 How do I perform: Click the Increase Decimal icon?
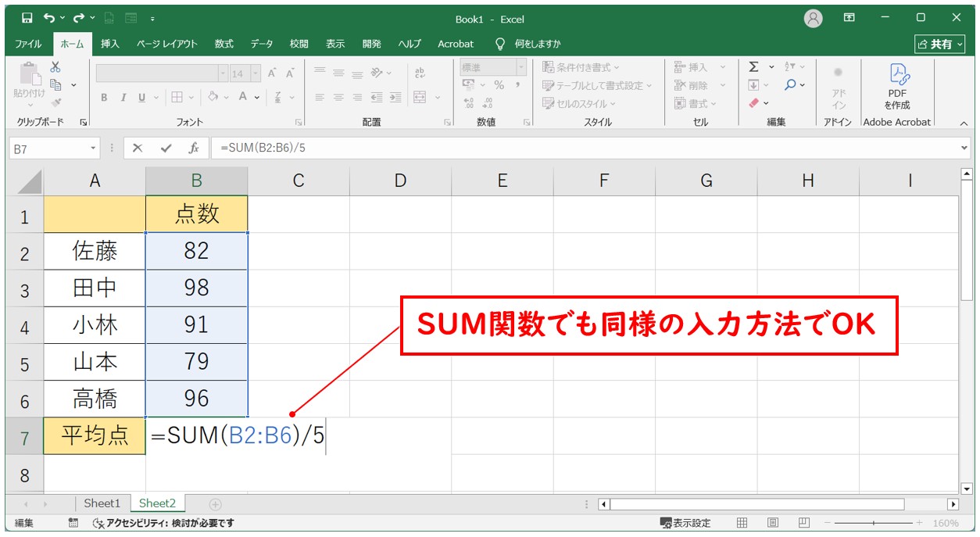[469, 103]
